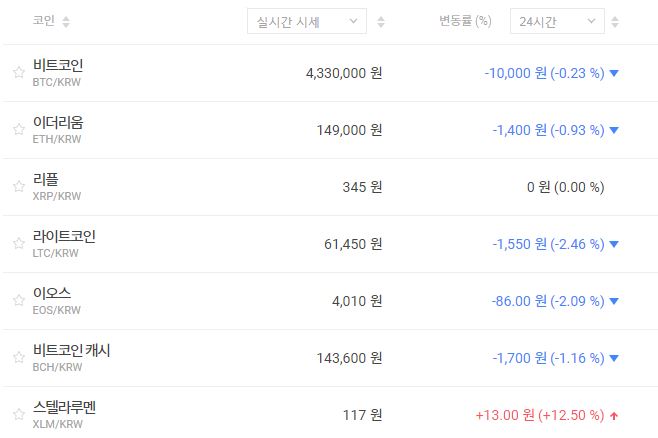658x438 pixels.
Task: Click 비트코인 캐시 coin name
Action: tap(72, 351)
